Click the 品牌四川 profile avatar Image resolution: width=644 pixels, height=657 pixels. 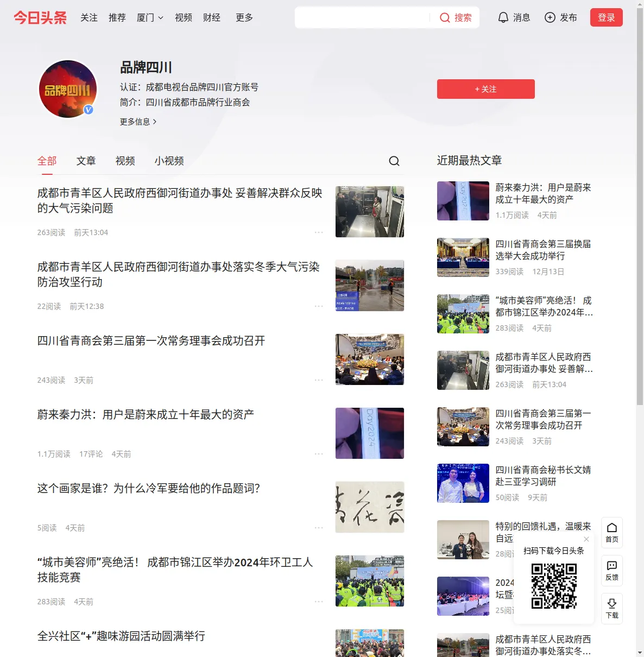[68, 89]
